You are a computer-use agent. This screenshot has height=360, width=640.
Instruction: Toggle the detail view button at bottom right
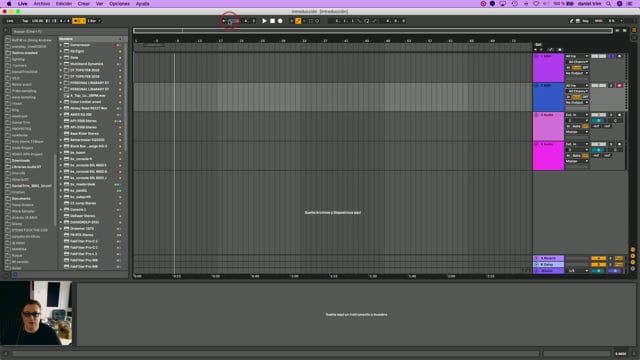[x=634, y=353]
